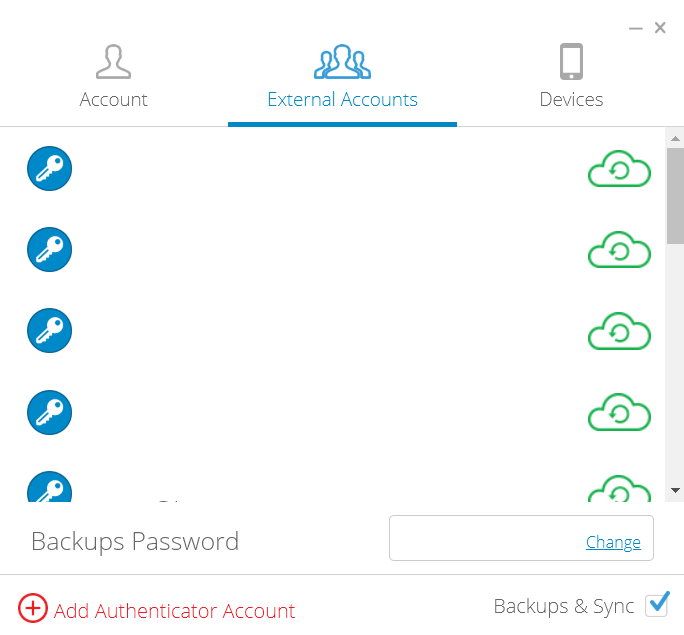This screenshot has width=684, height=635.
Task: Select the External Accounts tab
Action: pos(342,76)
